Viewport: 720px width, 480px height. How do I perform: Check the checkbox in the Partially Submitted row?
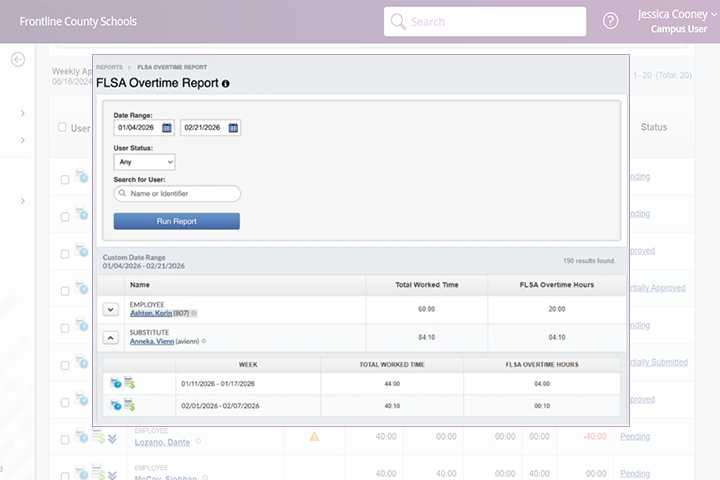point(65,365)
